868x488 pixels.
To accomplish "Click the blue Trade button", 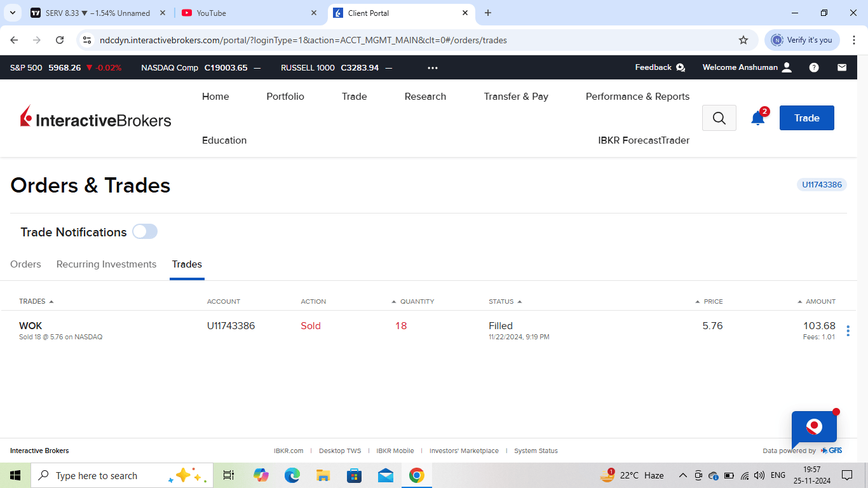I will click(x=807, y=118).
